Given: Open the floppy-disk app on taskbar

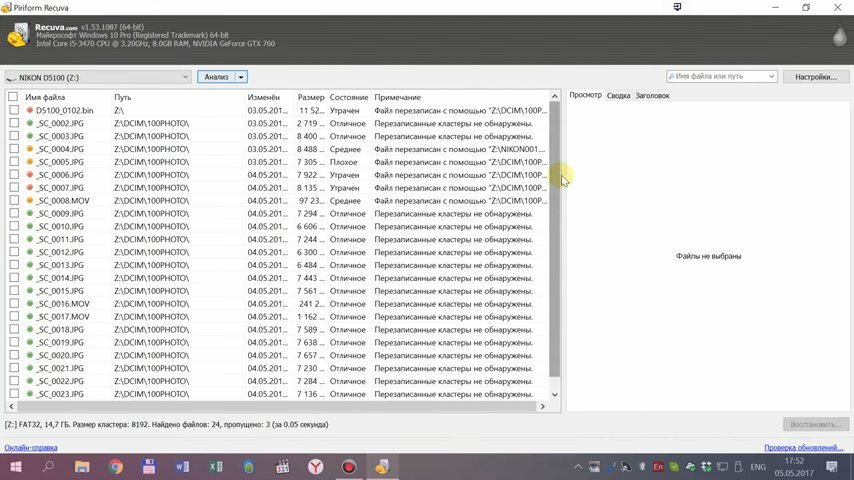Looking at the screenshot, I should pyautogui.click(x=149, y=467).
